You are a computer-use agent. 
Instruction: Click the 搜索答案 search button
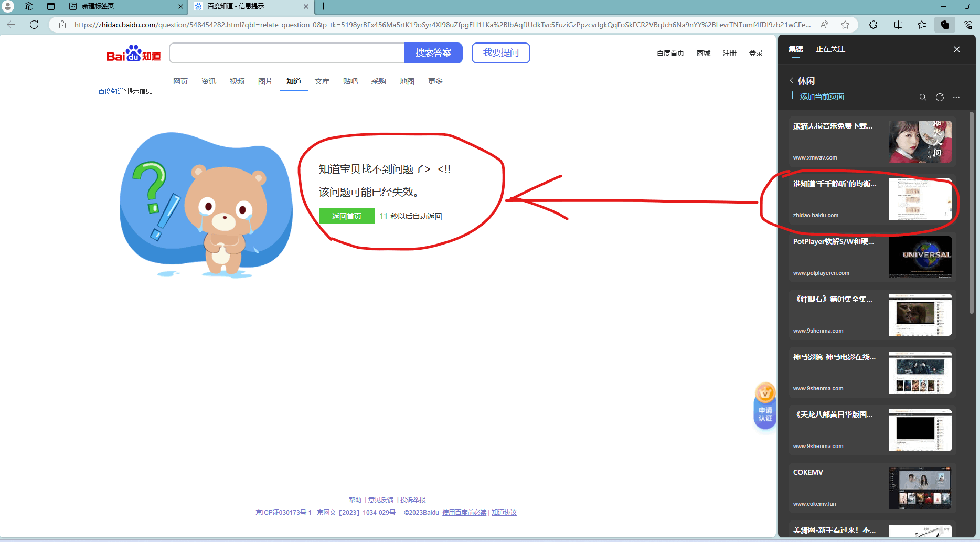point(433,53)
